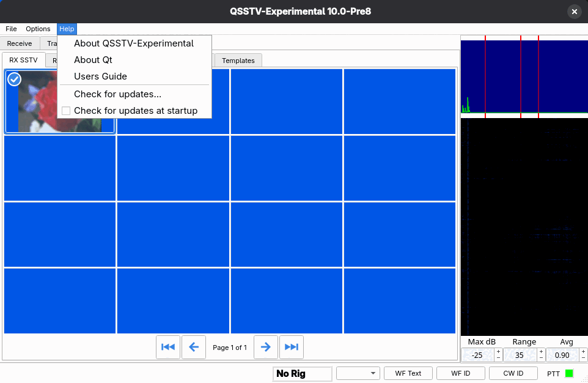Select Check for updates...
Viewport: 588px width, 383px height.
pos(134,94)
